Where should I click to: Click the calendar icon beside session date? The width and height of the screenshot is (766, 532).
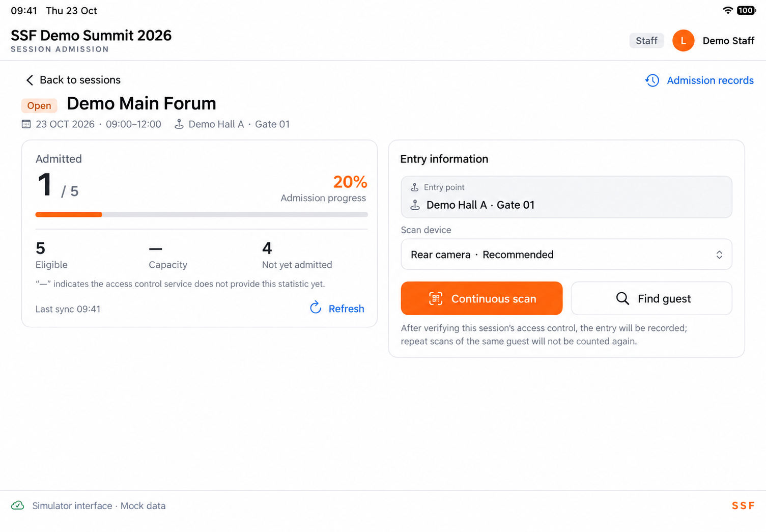click(x=26, y=124)
